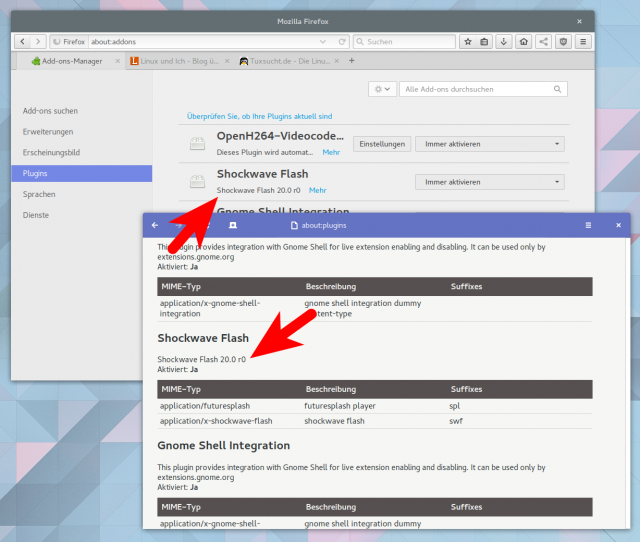Click 'Überprüfen Sie, ob Ihre Plugins aktuell sind' link
This screenshot has height=542, width=640.
(x=260, y=116)
